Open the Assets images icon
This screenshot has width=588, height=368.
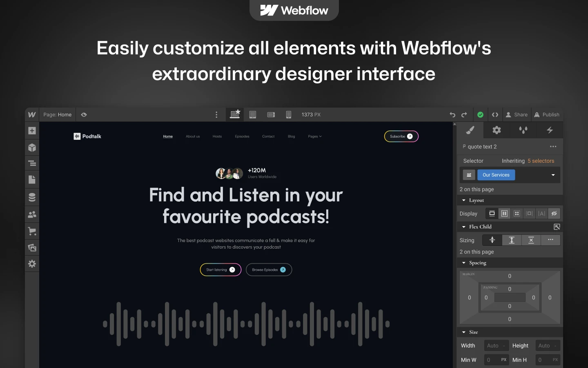point(32,247)
